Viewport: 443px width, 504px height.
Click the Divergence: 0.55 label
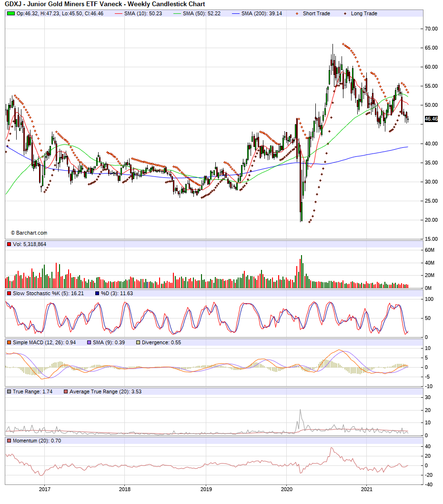click(161, 343)
